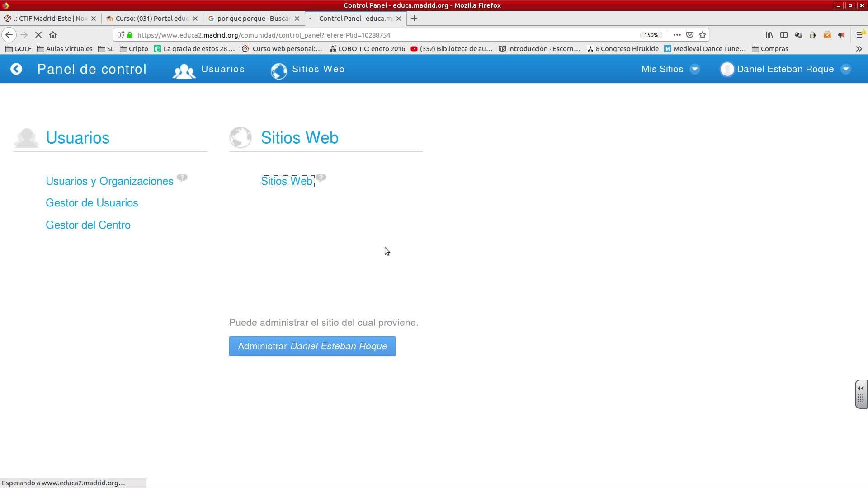
Task: Click the help bubble beside Sitios Web link
Action: pyautogui.click(x=321, y=178)
